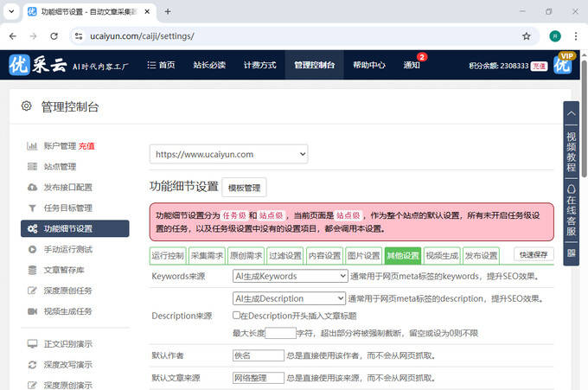Click the 文章暂存库 database icon

point(32,270)
